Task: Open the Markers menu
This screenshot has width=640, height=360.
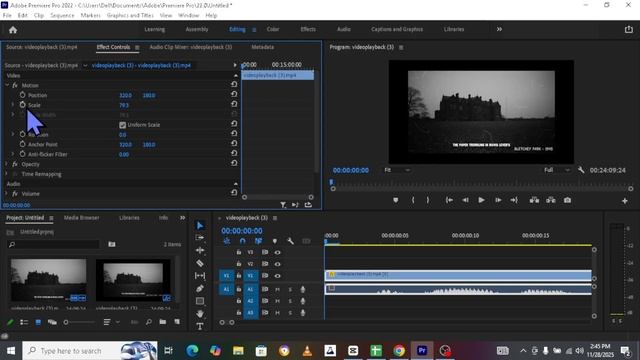Action: pos(90,16)
